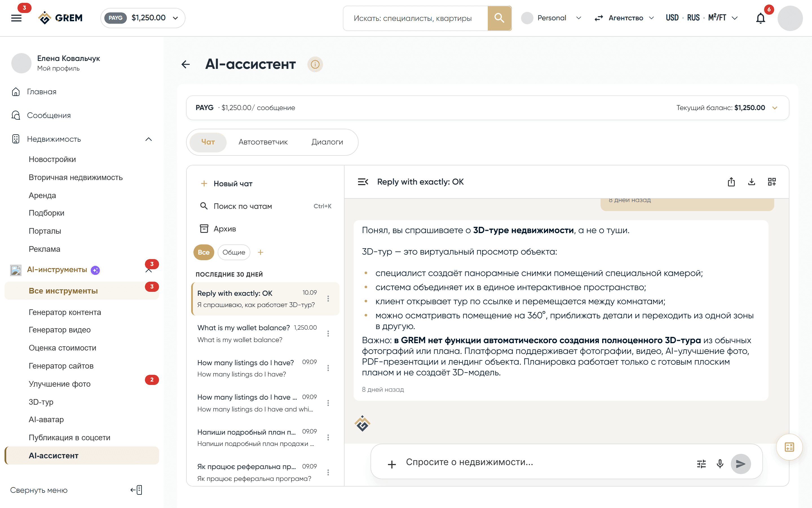Open the Агентство switcher dropdown
The image size is (812, 508).
[x=624, y=18]
